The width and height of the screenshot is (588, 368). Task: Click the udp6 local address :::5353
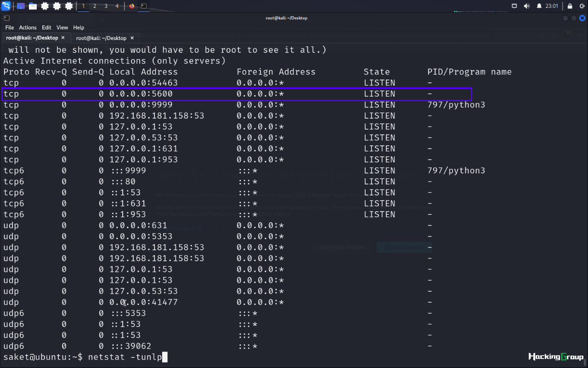point(129,313)
